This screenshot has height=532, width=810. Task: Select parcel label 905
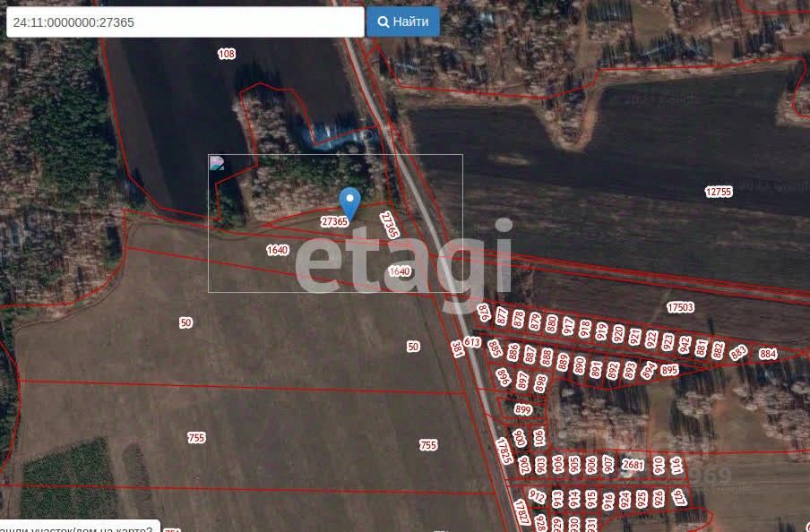[x=574, y=465]
